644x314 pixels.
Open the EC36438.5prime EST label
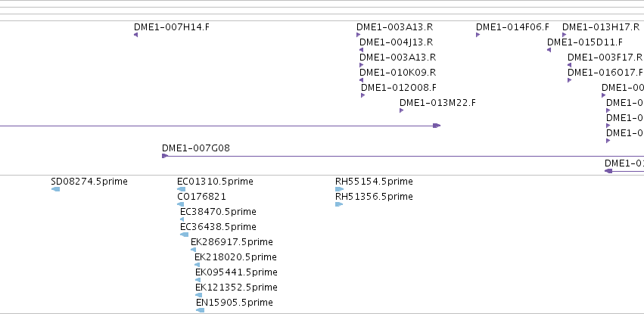point(218,227)
